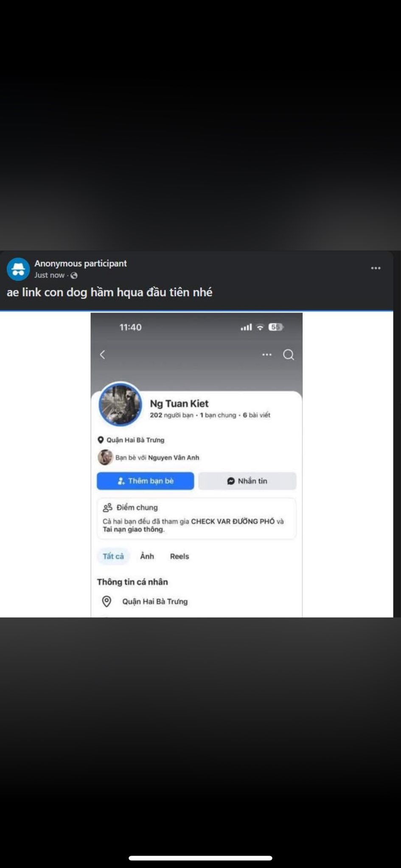
Task: Click the public globe privacy icon
Action: point(74,275)
